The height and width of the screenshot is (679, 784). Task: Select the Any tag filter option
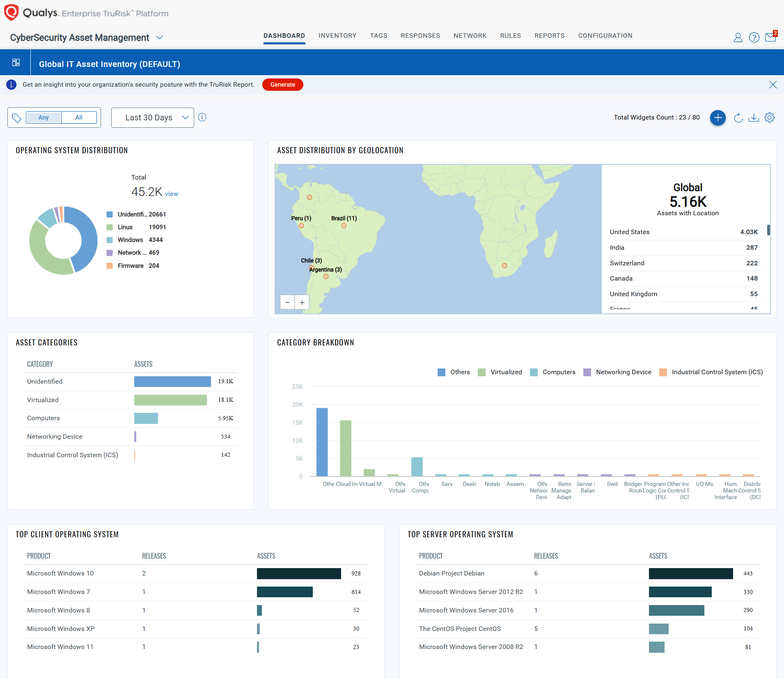(44, 117)
